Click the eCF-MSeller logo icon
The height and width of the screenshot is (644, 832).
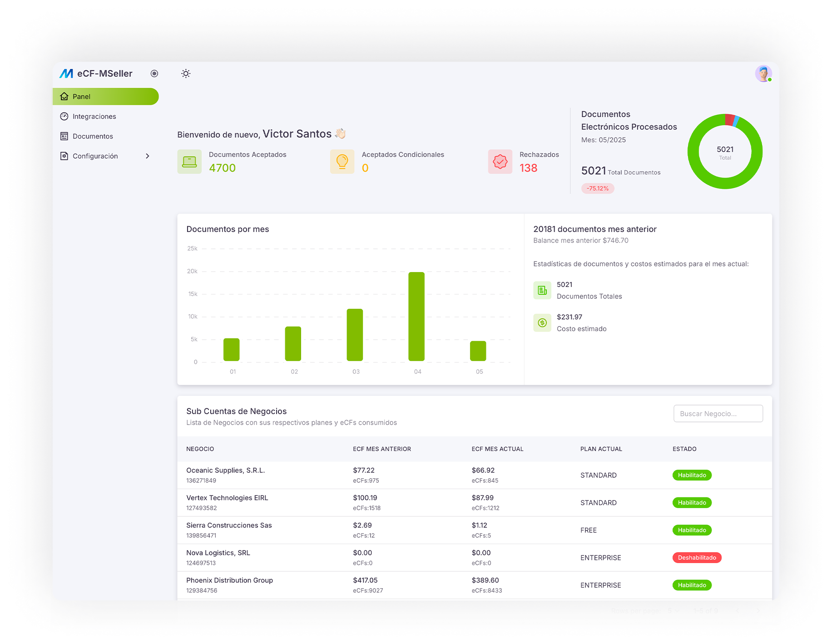point(66,74)
